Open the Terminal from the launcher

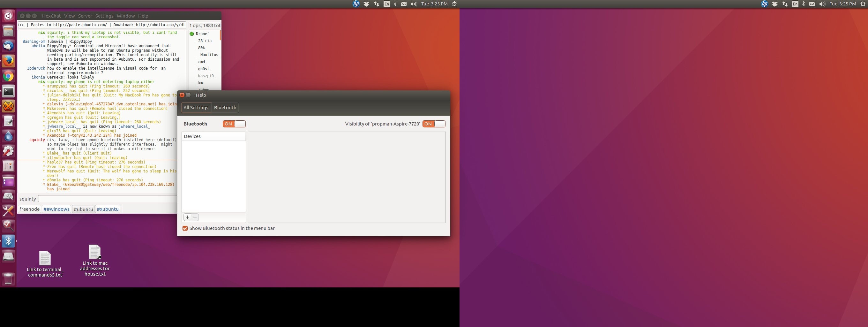8,91
